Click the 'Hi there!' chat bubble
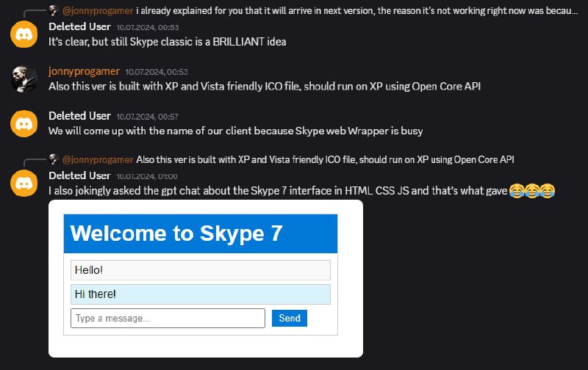This screenshot has height=370, width=588. (200, 294)
